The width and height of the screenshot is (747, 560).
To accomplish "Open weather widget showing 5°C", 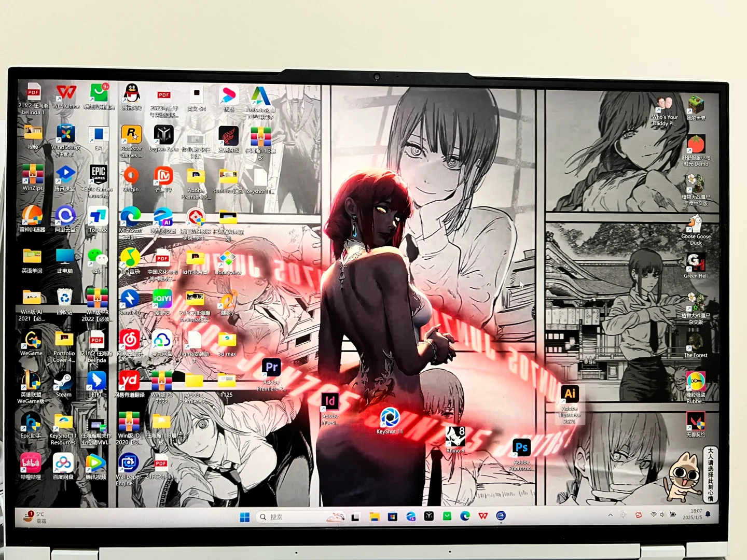I will (x=35, y=516).
